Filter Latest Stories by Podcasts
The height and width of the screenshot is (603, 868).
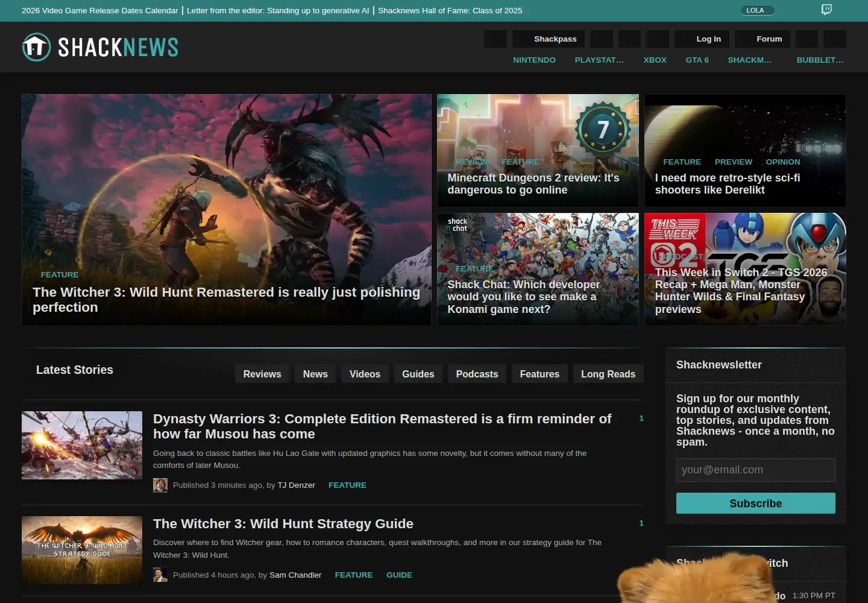477,374
